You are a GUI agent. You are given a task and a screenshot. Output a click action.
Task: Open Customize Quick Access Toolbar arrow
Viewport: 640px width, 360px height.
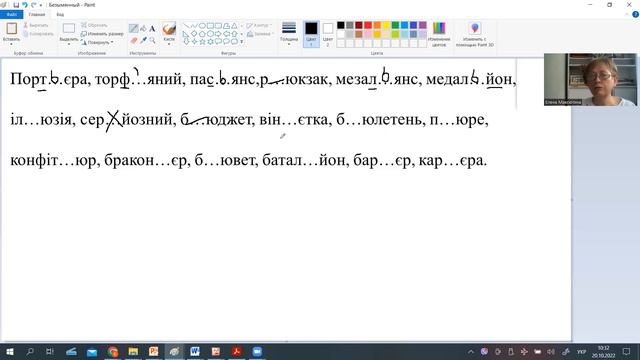click(x=41, y=5)
